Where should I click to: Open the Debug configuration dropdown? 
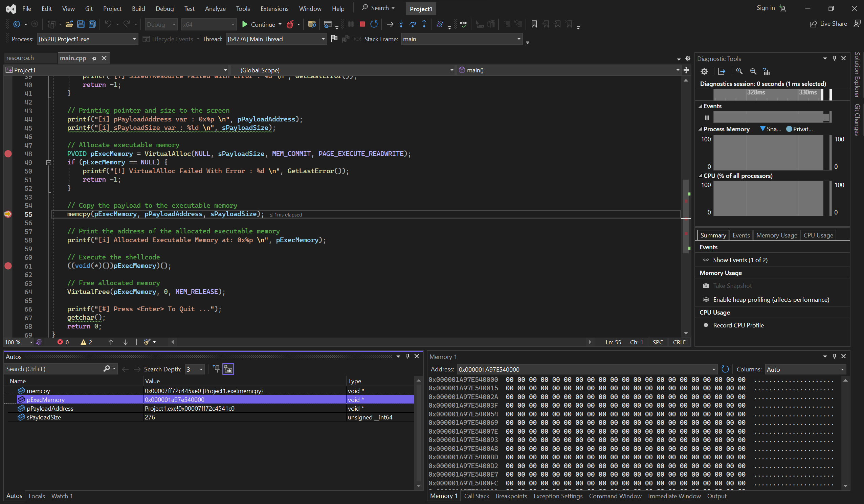pyautogui.click(x=161, y=24)
